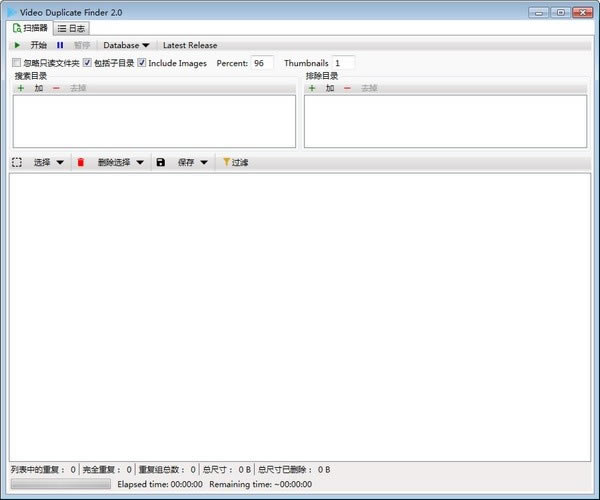
Task: Click the green play start icon
Action: pyautogui.click(x=17, y=45)
